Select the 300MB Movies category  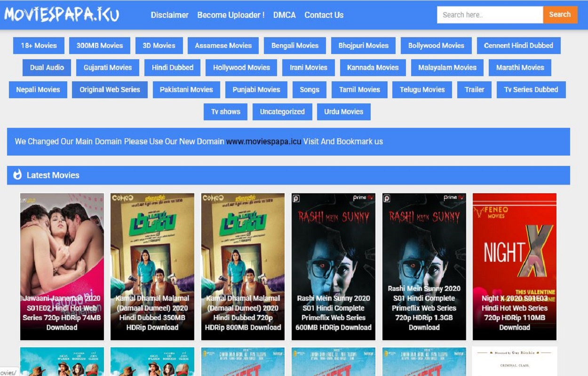[100, 46]
